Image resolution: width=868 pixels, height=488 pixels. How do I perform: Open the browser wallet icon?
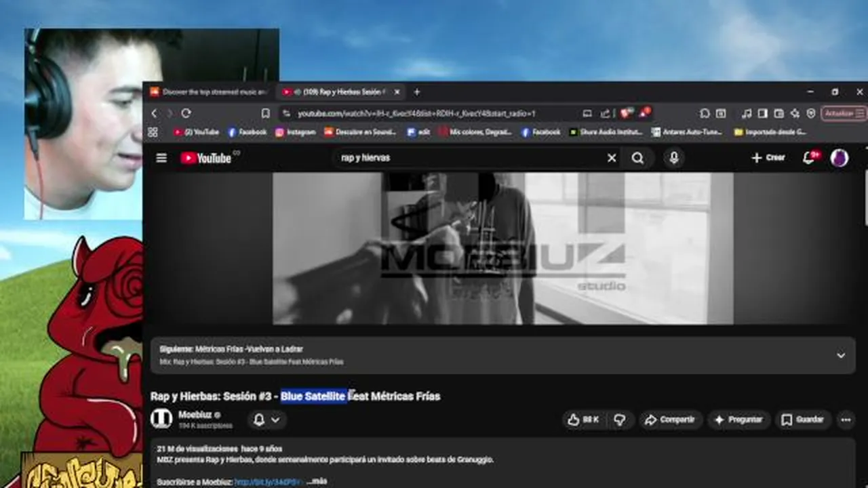tap(778, 113)
